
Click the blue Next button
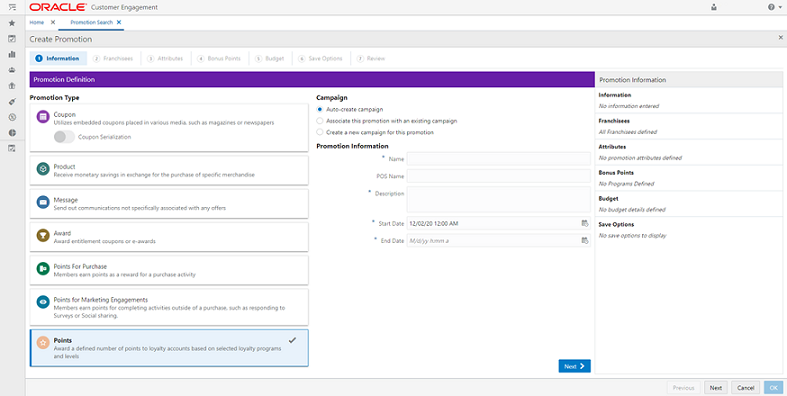[x=574, y=366]
